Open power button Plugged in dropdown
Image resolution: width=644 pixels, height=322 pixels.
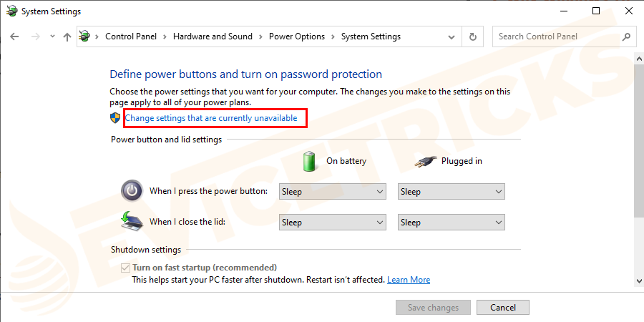pos(451,191)
